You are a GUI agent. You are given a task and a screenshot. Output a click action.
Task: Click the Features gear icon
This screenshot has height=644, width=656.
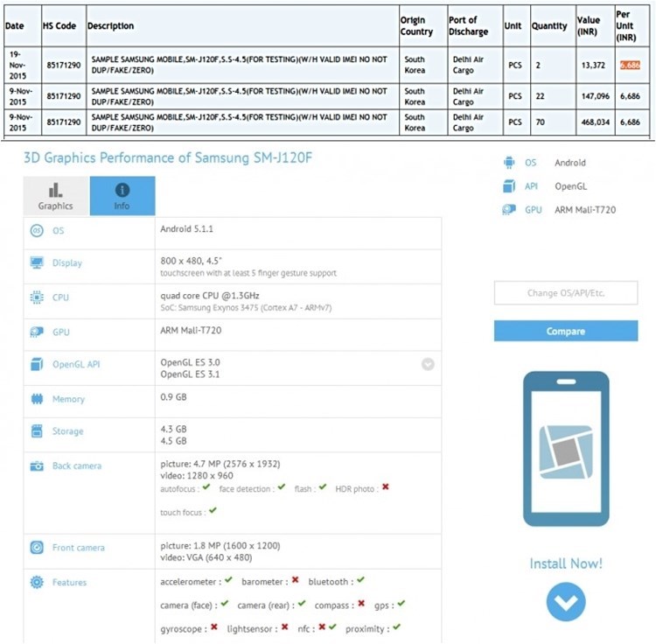point(37,582)
